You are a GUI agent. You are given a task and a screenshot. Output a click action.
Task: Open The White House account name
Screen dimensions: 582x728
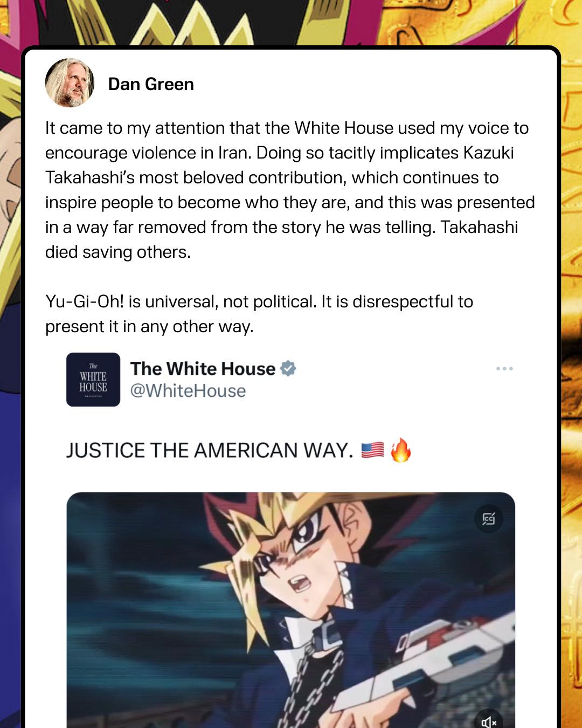click(203, 368)
